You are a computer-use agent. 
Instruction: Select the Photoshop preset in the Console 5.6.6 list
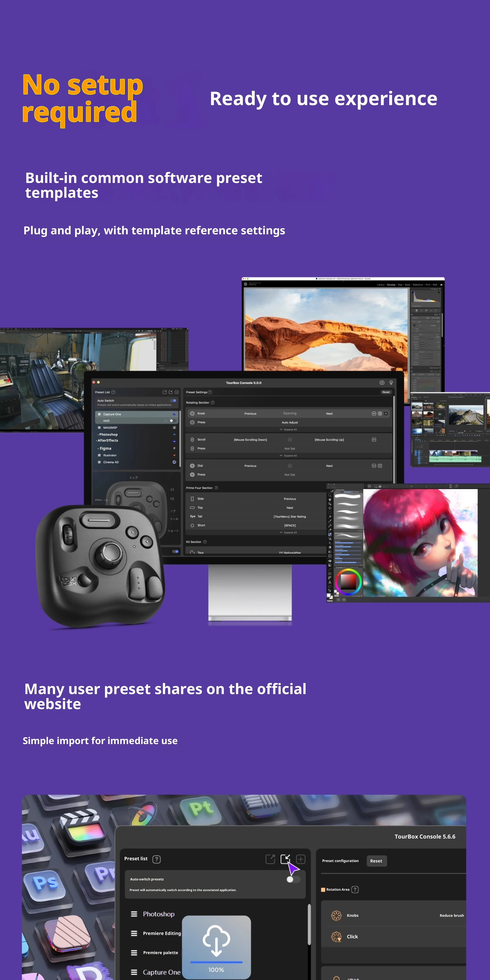point(159,914)
